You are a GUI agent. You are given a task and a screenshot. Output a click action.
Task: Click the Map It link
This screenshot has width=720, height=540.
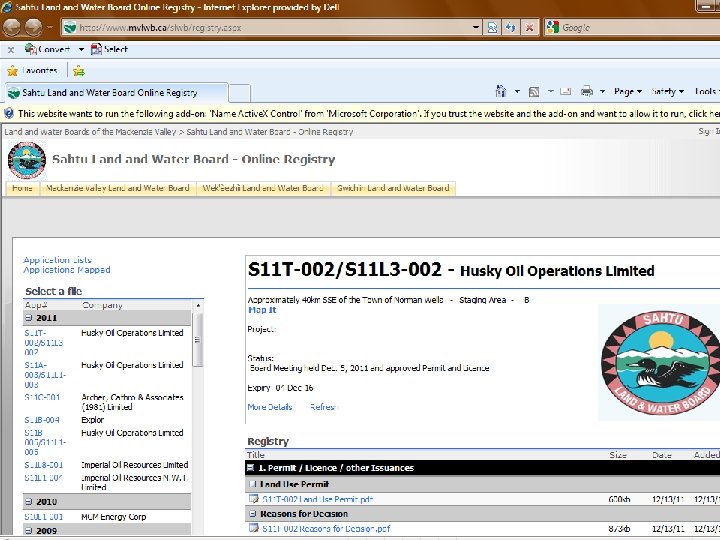(262, 310)
